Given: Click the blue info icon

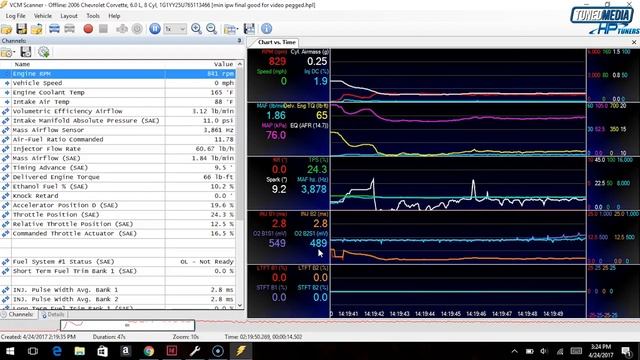Looking at the screenshot, I should (x=267, y=29).
